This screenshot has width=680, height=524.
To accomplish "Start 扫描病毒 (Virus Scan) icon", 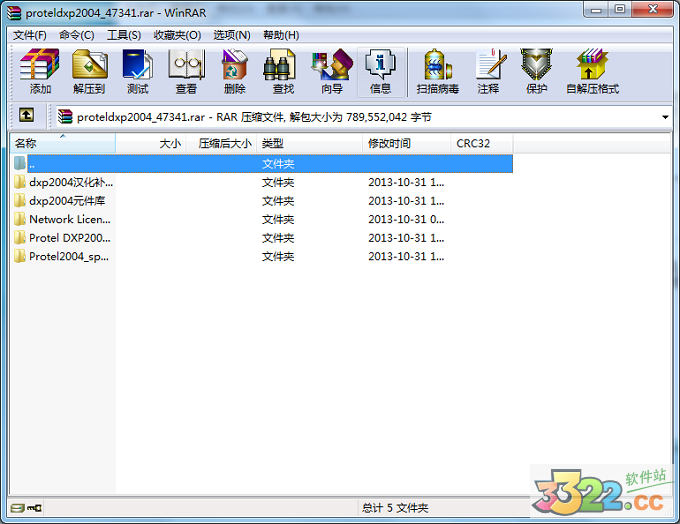I will coord(438,65).
